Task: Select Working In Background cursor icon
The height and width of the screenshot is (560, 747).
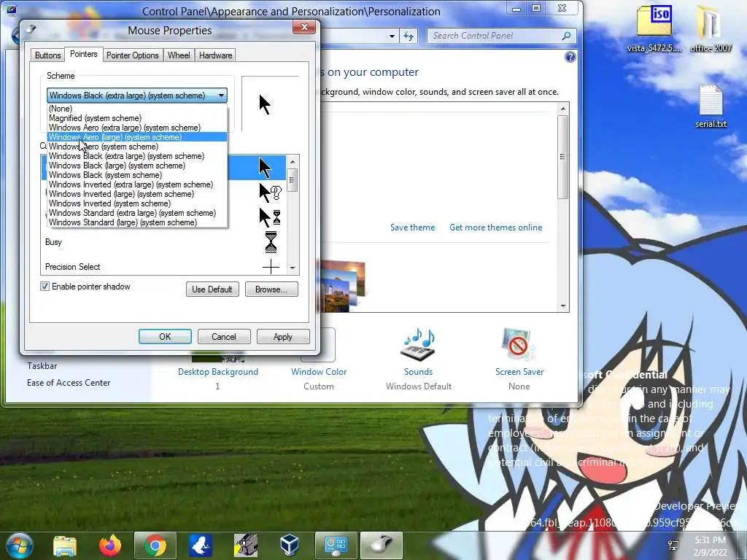Action: [270, 217]
